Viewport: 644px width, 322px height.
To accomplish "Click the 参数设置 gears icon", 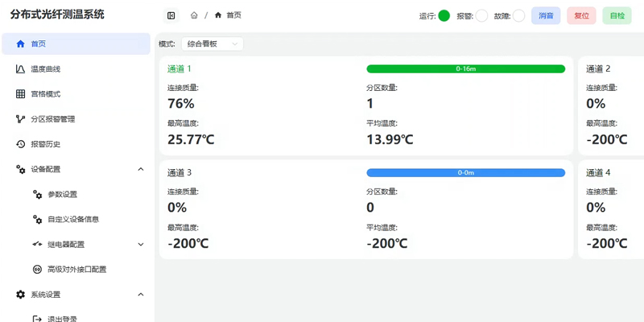I will (37, 194).
